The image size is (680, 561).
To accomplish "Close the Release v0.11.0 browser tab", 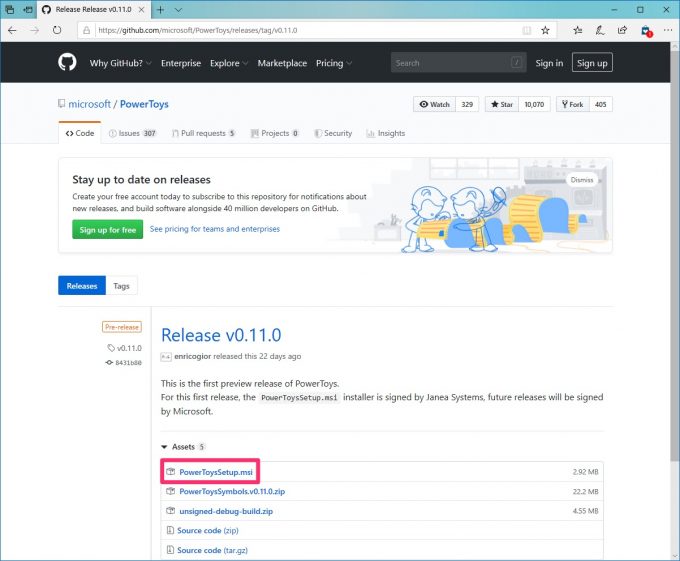I will [x=141, y=10].
